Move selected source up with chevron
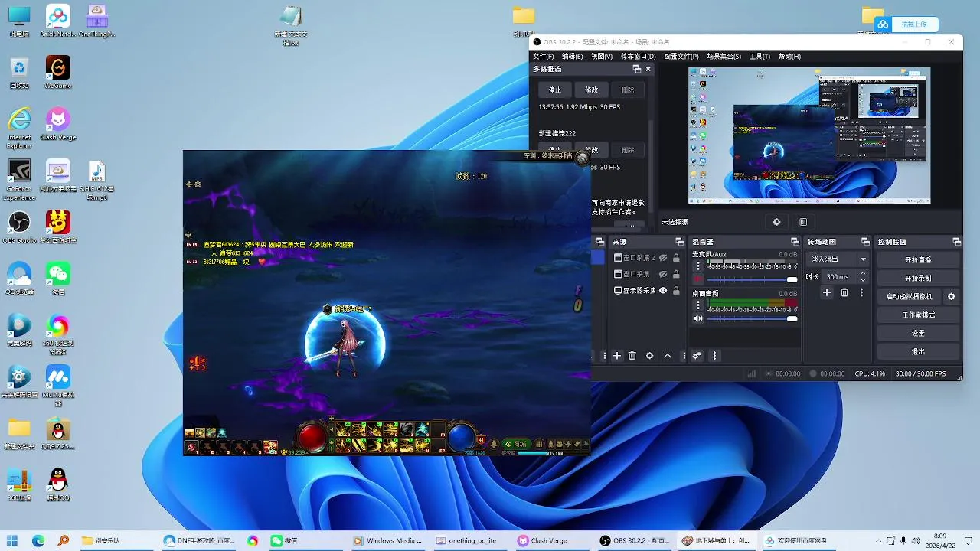The width and height of the screenshot is (980, 551). [x=668, y=356]
